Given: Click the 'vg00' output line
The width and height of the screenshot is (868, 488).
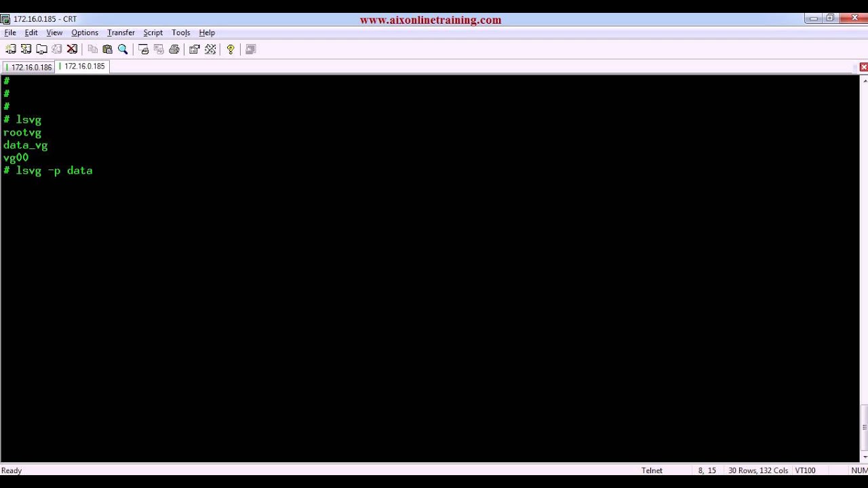Looking at the screenshot, I should (16, 158).
